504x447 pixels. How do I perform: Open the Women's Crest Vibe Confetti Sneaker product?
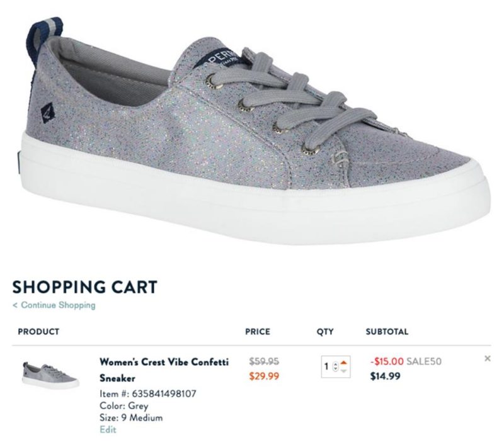164,370
